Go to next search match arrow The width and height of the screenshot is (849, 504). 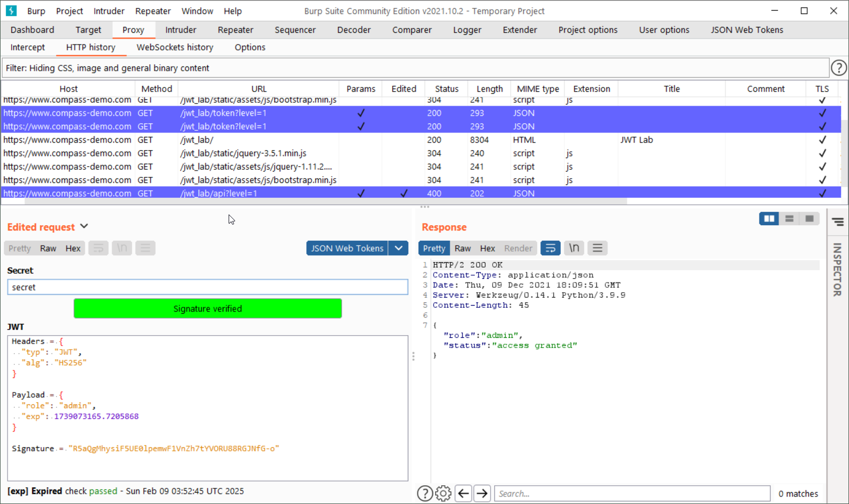pyautogui.click(x=482, y=493)
